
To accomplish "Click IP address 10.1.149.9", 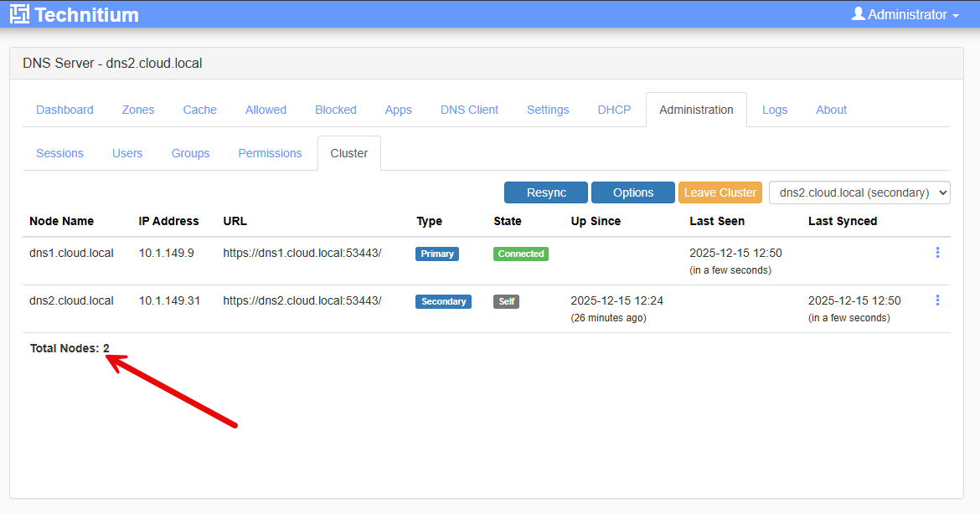I will tap(166, 254).
